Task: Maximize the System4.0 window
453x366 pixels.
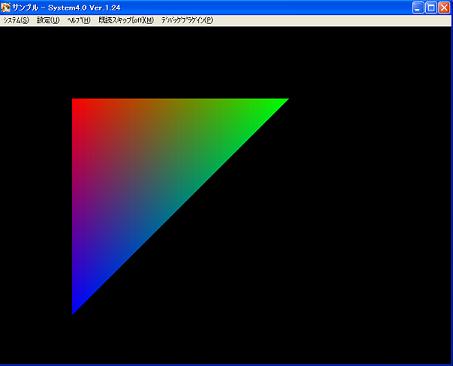Action: coord(431,7)
